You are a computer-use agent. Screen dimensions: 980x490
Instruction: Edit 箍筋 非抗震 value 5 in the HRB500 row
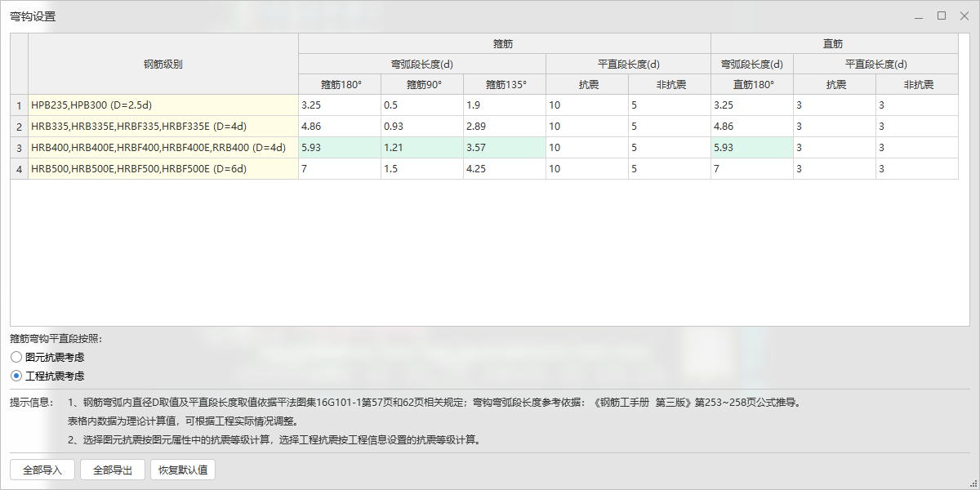670,169
